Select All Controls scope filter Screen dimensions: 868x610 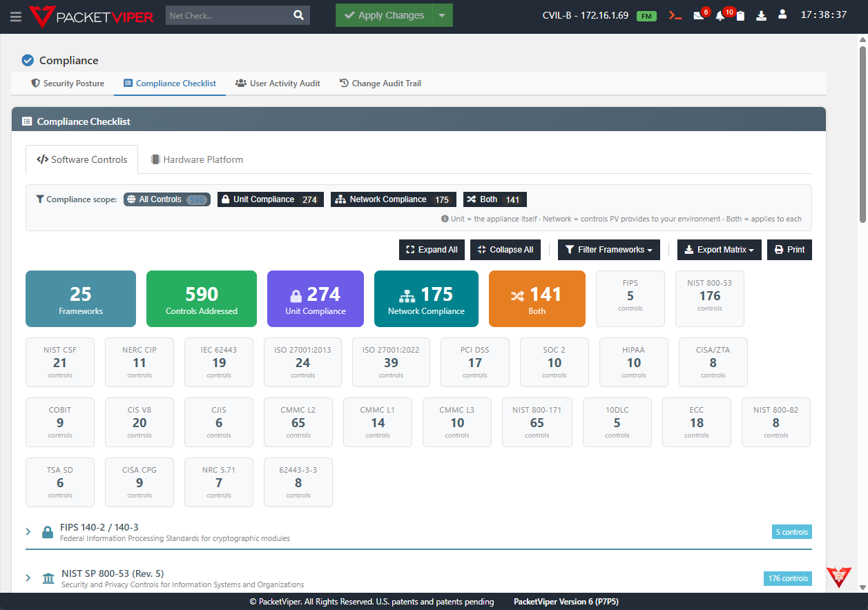(x=167, y=199)
